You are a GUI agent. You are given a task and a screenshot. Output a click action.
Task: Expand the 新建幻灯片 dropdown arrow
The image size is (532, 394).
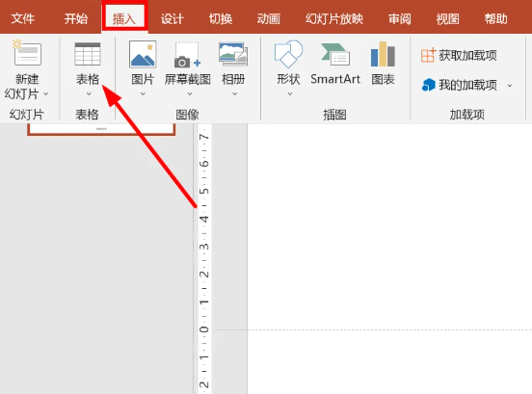pos(46,93)
